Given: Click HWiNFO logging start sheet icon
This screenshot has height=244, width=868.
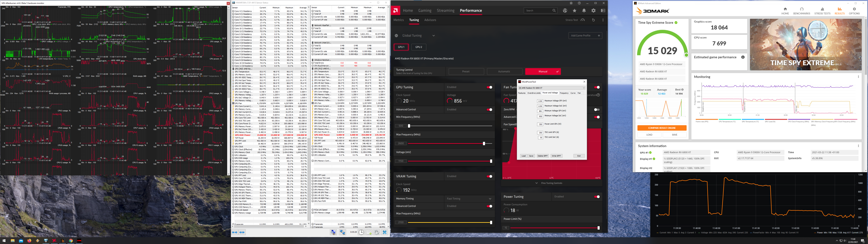Looking at the screenshot, I should tap(369, 232).
